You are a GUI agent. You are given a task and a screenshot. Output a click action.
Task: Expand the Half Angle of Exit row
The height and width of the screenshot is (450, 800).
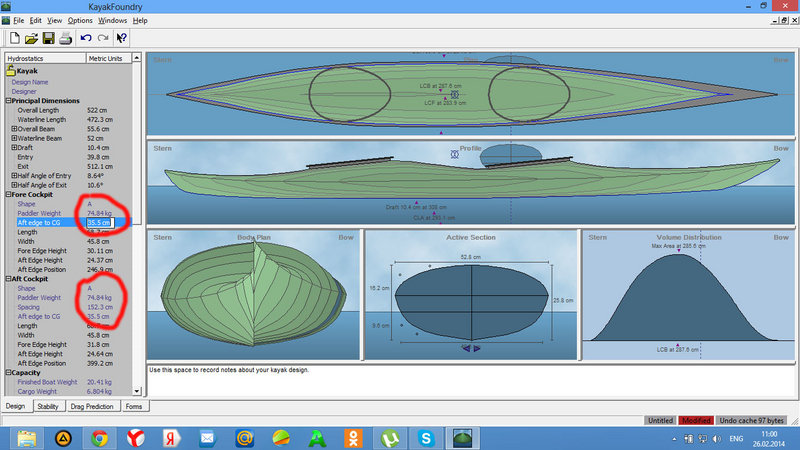coord(14,185)
